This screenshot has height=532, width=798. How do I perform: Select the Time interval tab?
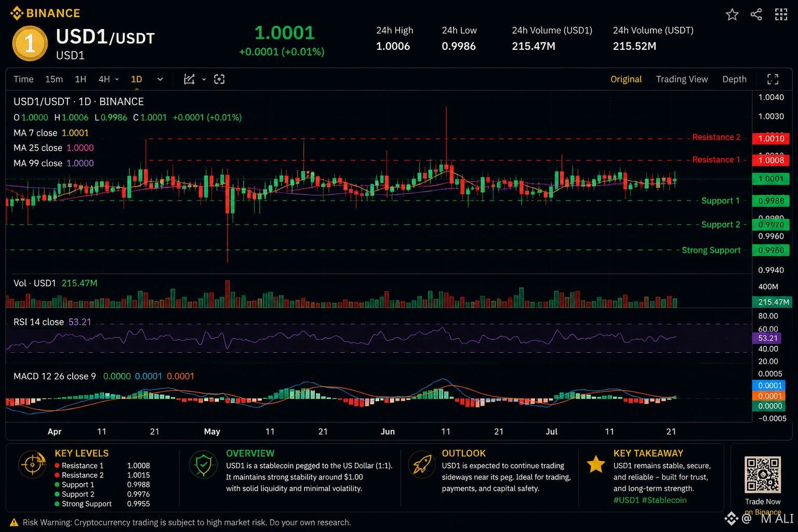point(23,79)
